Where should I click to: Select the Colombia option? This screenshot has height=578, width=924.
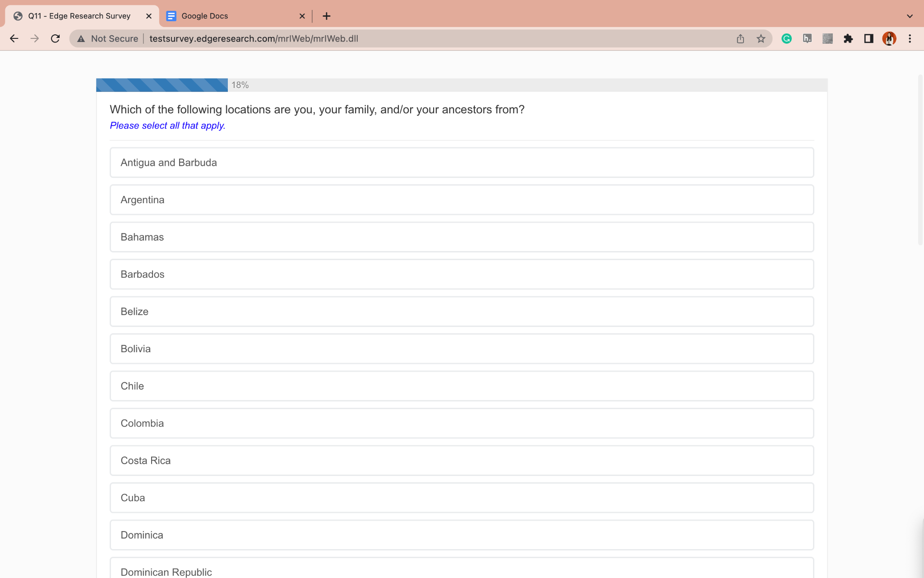click(x=462, y=424)
